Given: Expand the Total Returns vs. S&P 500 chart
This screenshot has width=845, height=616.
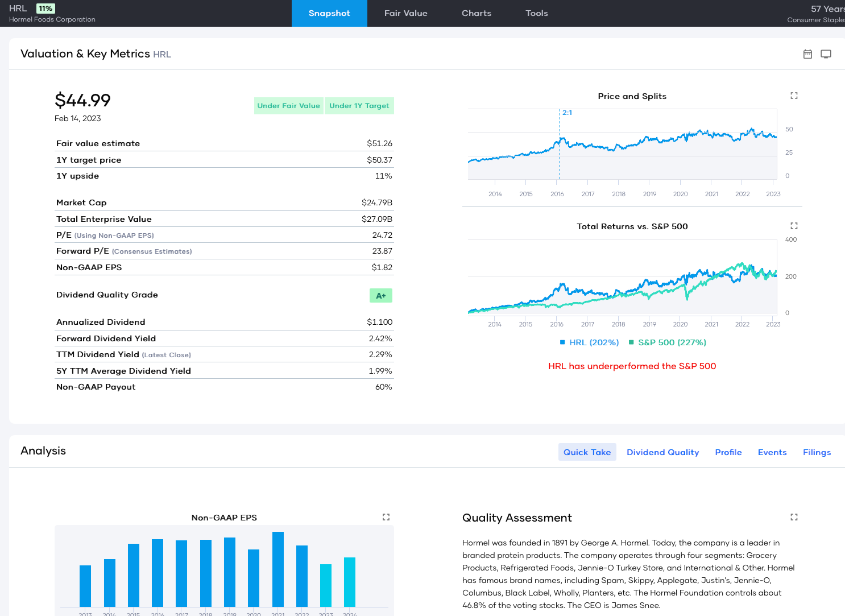Looking at the screenshot, I should (794, 226).
